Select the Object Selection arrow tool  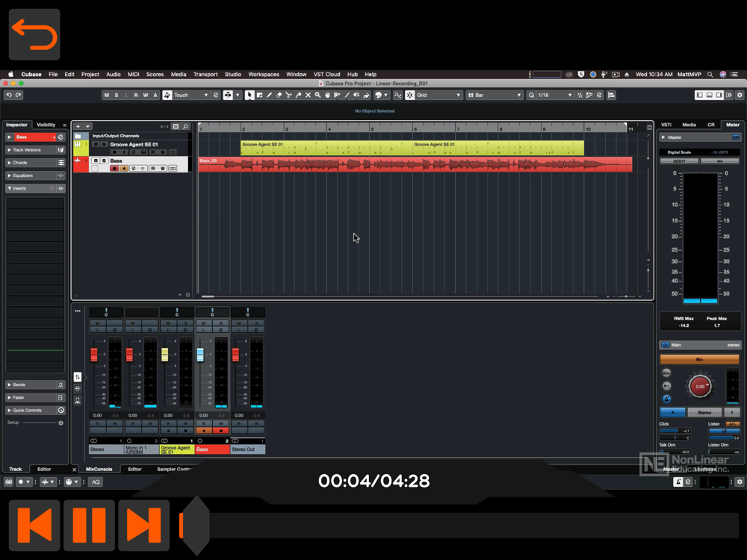249,96
